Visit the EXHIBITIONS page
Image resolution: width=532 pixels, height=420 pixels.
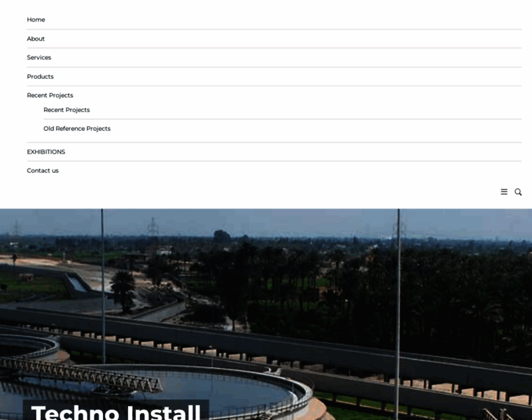pyautogui.click(x=45, y=152)
